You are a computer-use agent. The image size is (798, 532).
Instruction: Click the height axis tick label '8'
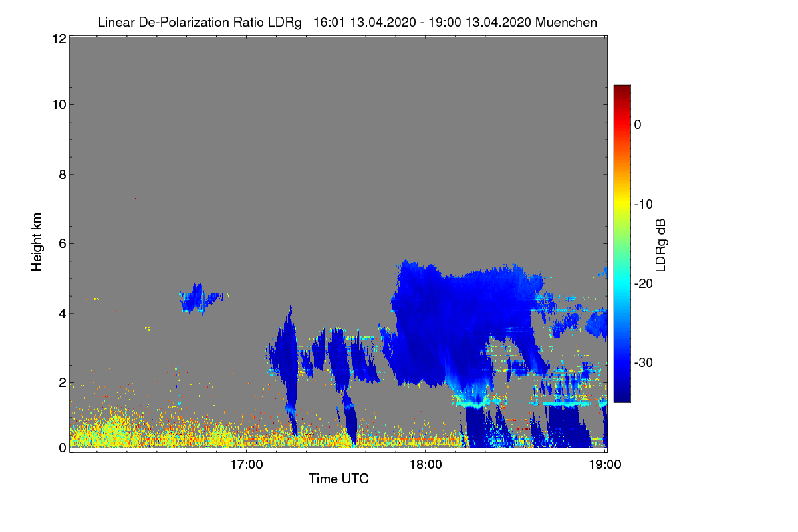point(62,174)
